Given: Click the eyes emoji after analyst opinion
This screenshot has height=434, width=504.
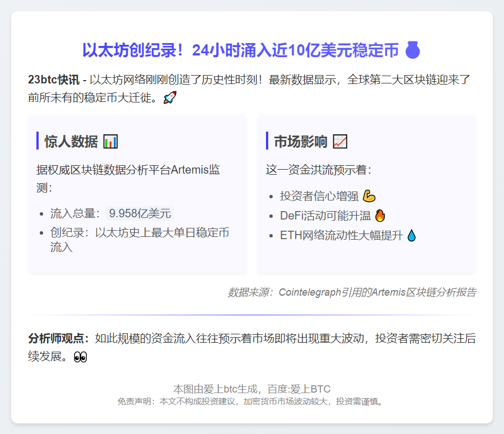Looking at the screenshot, I should [80, 357].
